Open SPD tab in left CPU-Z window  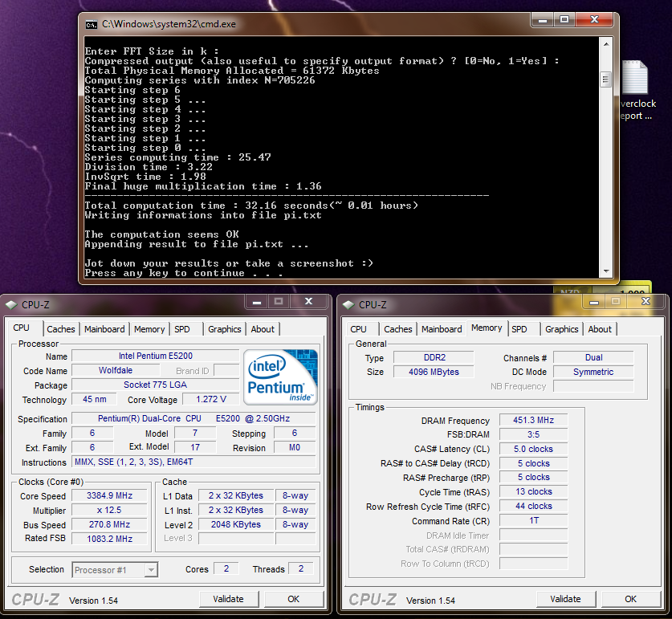point(182,329)
